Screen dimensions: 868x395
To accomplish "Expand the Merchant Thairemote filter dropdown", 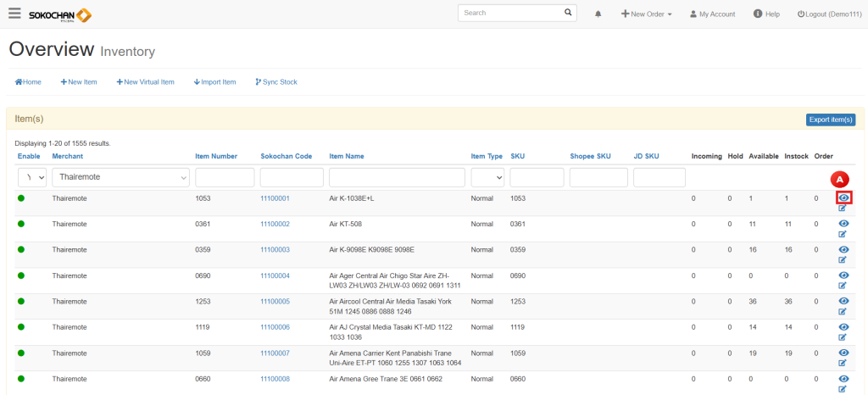I will point(120,177).
